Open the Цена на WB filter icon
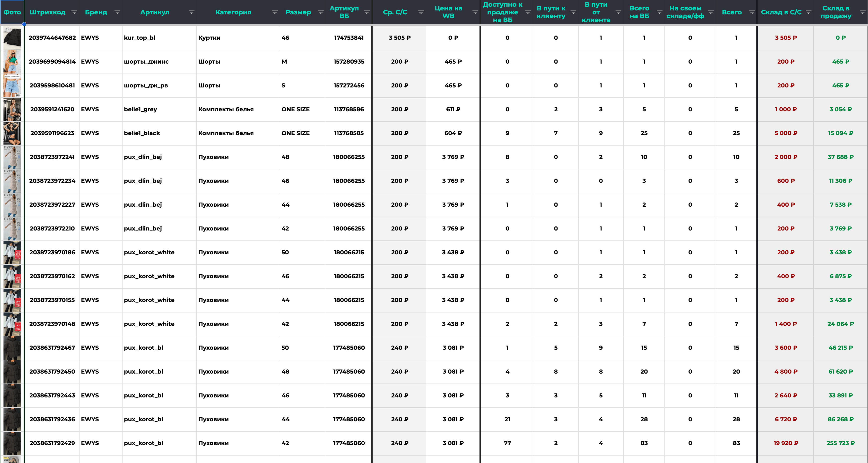 (475, 12)
